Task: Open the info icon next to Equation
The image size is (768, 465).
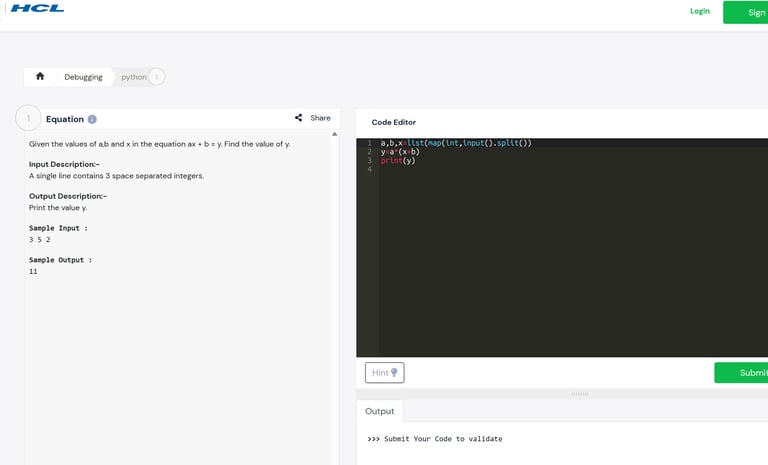Action: tap(92, 119)
